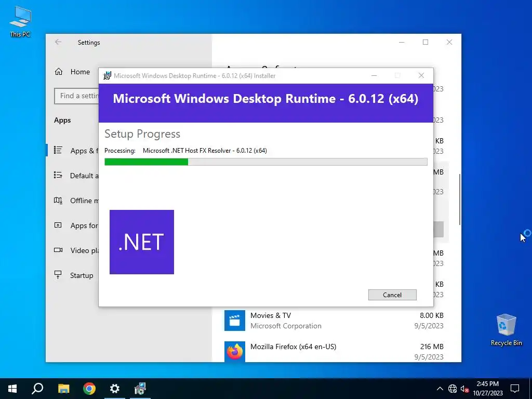Click the Video playback camera icon
Viewport: 532px width, 399px height.
pos(58,250)
